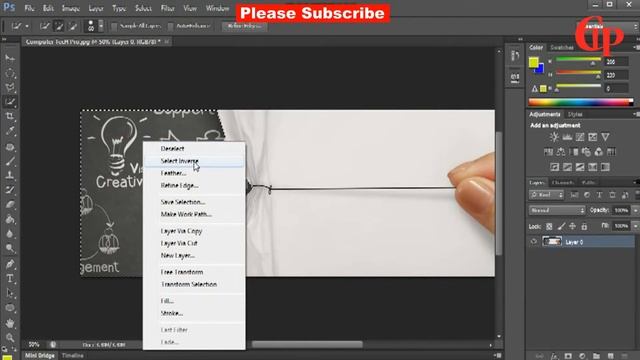
Task: Select the Clone Stamp tool
Action: (10, 175)
